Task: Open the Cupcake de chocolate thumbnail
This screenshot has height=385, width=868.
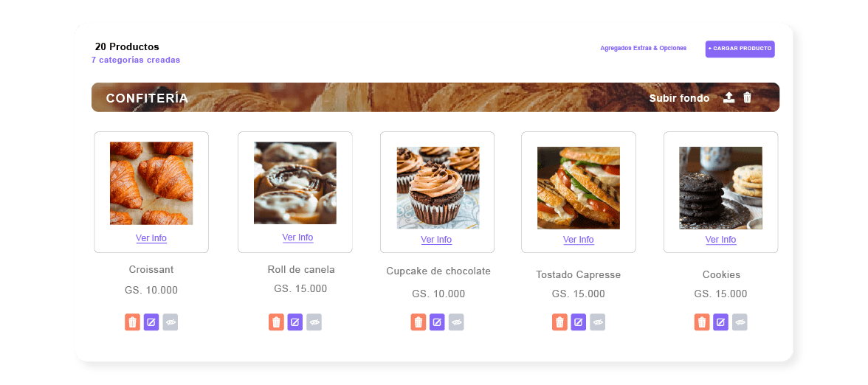Action: pyautogui.click(x=438, y=188)
